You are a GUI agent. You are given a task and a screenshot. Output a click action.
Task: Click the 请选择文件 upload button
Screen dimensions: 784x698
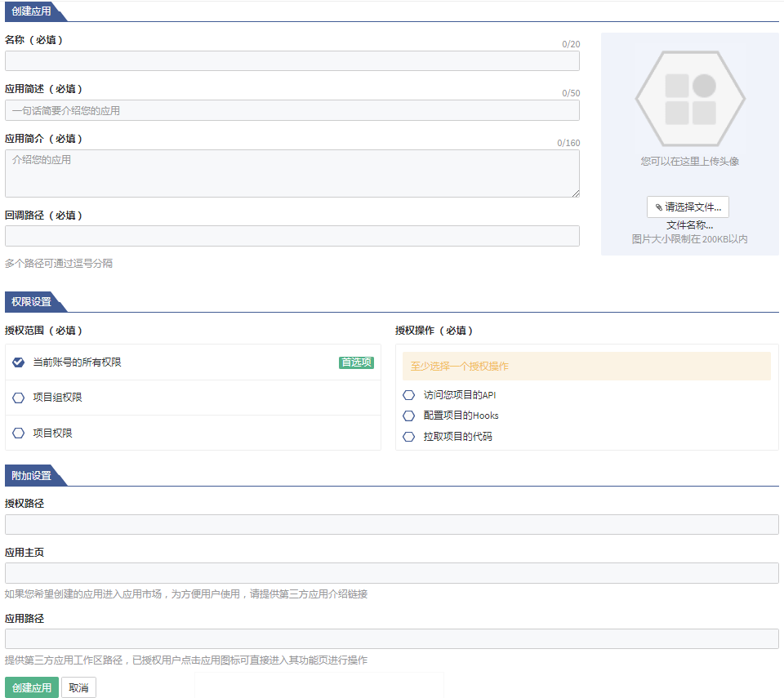(x=688, y=207)
